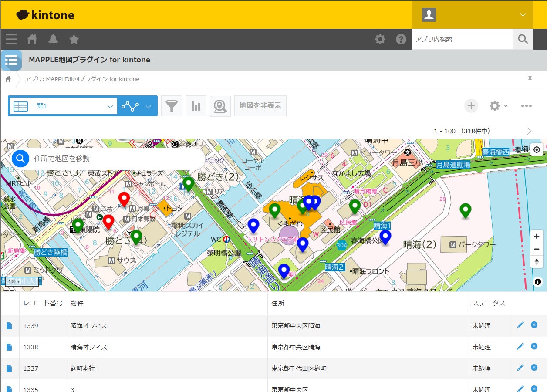Go to next page of records
547x392 pixels.
529,131
